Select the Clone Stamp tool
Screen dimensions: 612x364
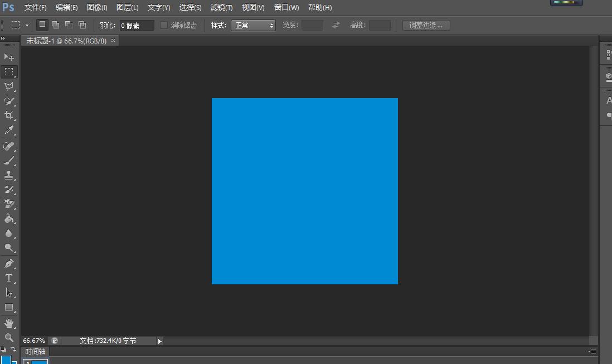[8, 174]
